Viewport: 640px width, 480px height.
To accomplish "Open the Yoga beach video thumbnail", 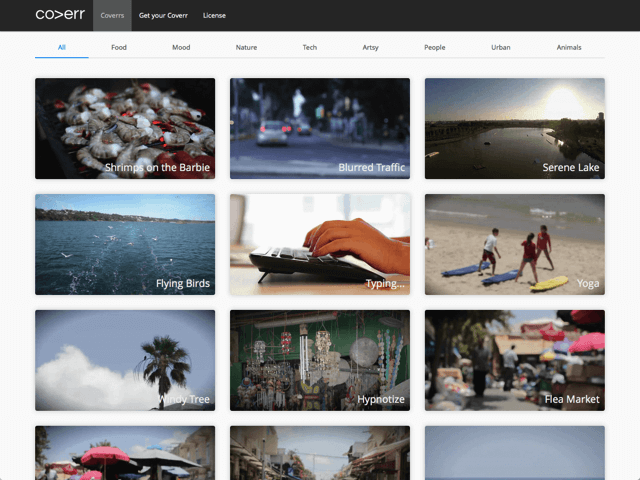I will (515, 244).
